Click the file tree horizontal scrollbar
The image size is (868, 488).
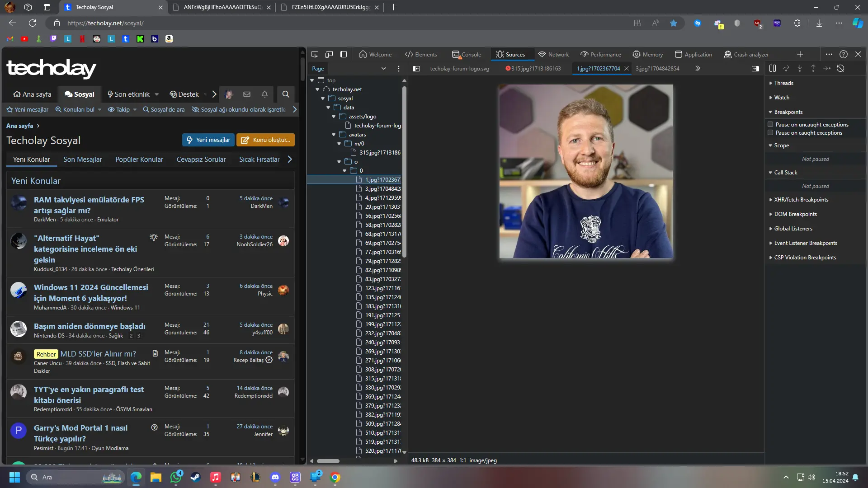(328, 461)
